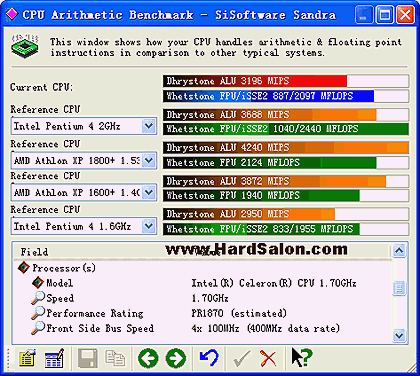This screenshot has width=420, height=376.
Task: Click the Current CPU label
Action: 42,87
